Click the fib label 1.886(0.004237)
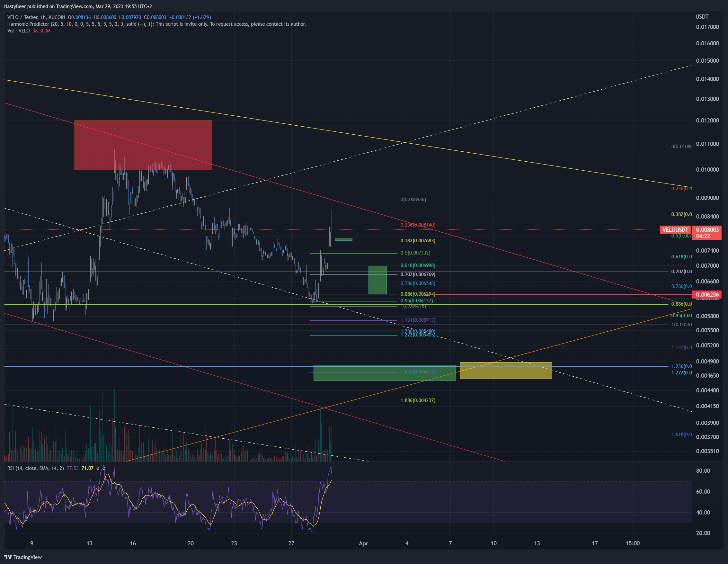Viewport: 728px width, 564px height. tap(418, 400)
